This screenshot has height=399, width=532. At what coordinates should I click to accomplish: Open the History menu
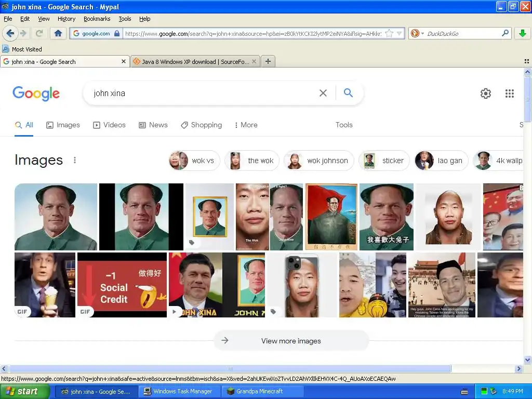[x=66, y=19]
